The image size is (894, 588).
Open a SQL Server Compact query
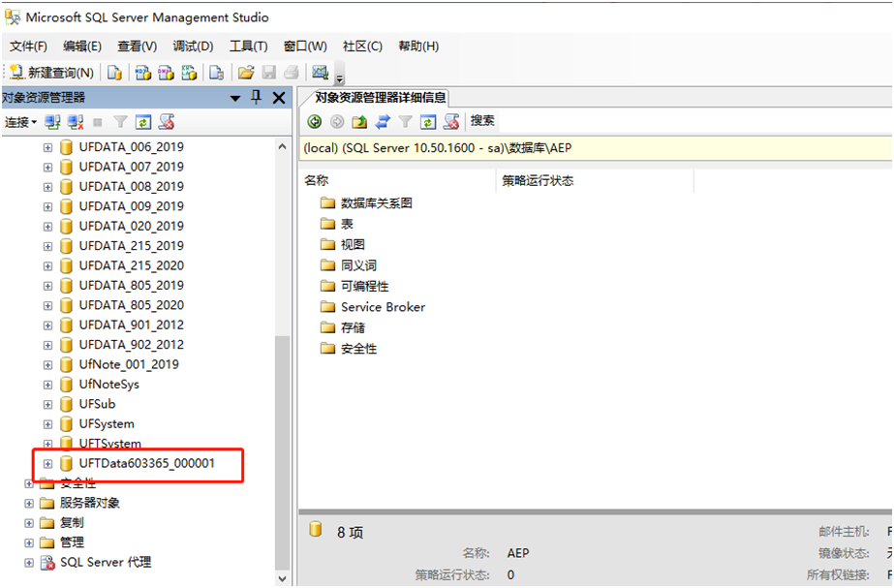216,73
